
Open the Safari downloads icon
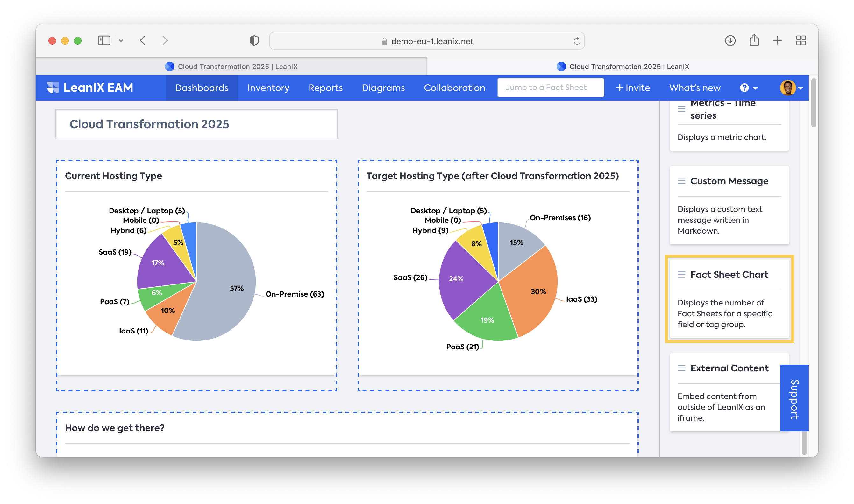coord(730,41)
